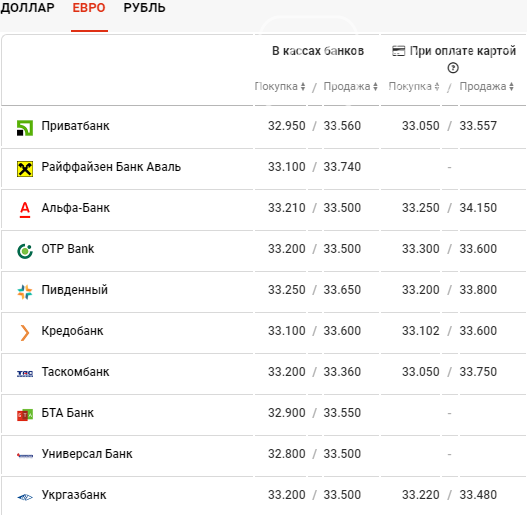
Task: Click the Кредобанк bank name link
Action: pos(72,331)
